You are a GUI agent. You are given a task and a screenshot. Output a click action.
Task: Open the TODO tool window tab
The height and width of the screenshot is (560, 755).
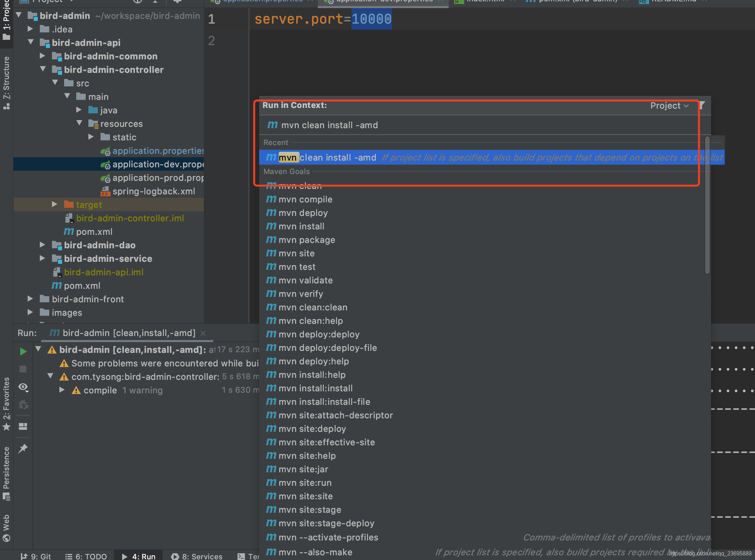(x=86, y=556)
